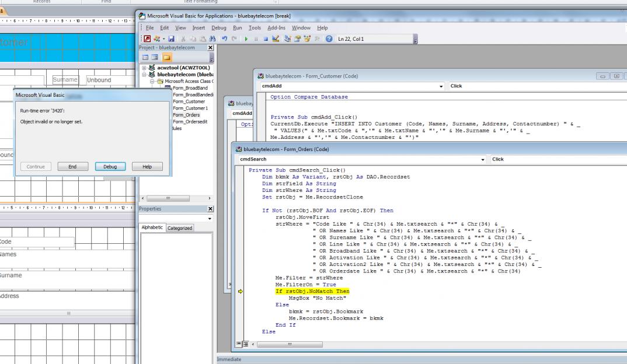
Task: Open the cmdSearch object dropdown in Form_Orders
Action: coord(483,159)
